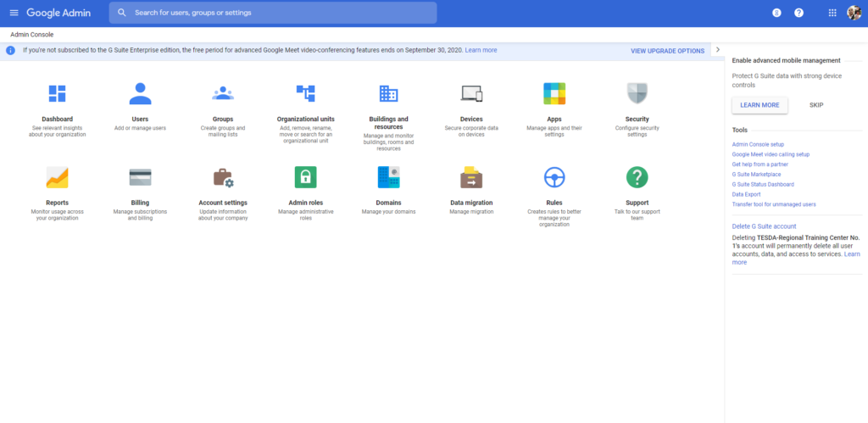The width and height of the screenshot is (868, 423).
Task: Click the search users, groups or settings field
Action: coord(273,13)
